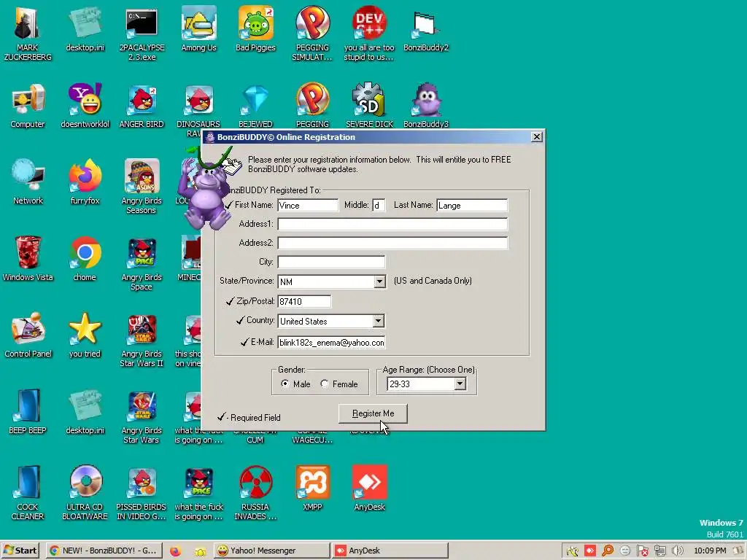The height and width of the screenshot is (560, 747).
Task: Open the RUSSIA INVADES radiation icon
Action: (256, 492)
